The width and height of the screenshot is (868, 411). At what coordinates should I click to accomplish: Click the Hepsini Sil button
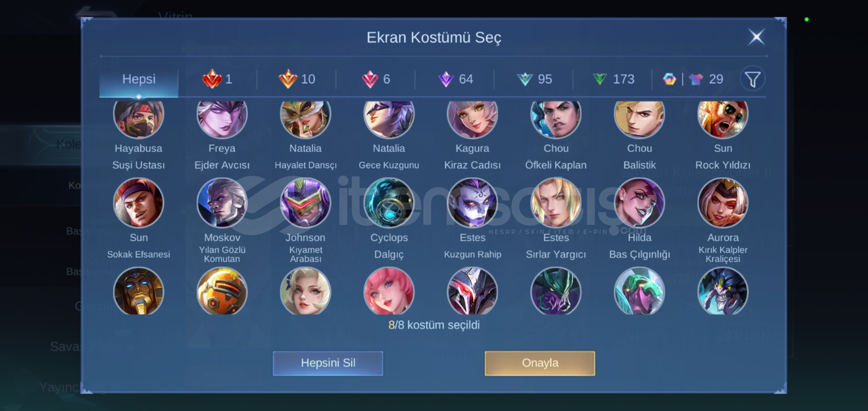[x=328, y=363]
